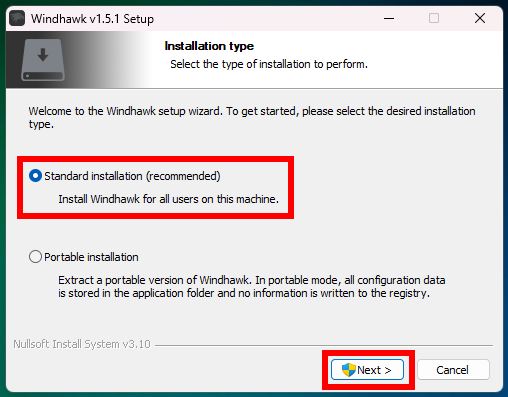The image size is (508, 397).
Task: Click the "Standard installation (recommended)" label text
Action: coord(132,176)
